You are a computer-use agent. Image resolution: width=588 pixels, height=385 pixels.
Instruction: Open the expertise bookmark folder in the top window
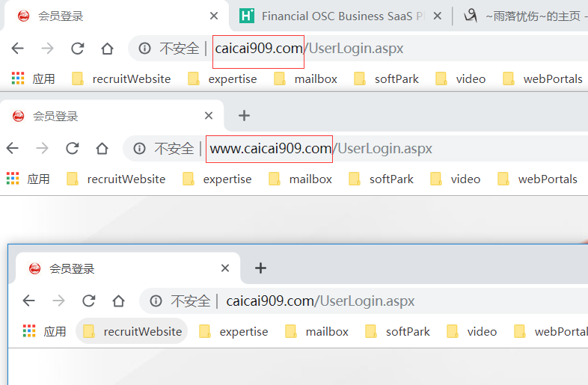[223, 78]
